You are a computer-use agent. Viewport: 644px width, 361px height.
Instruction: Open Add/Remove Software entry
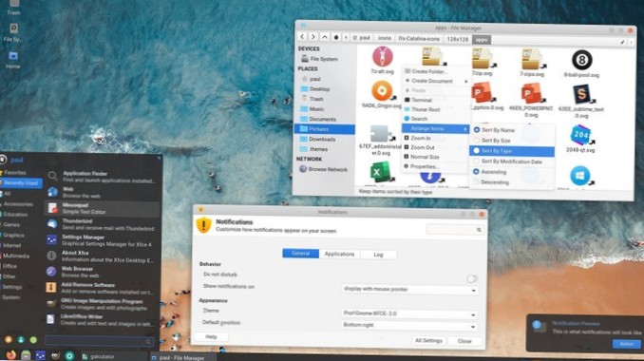102,288
